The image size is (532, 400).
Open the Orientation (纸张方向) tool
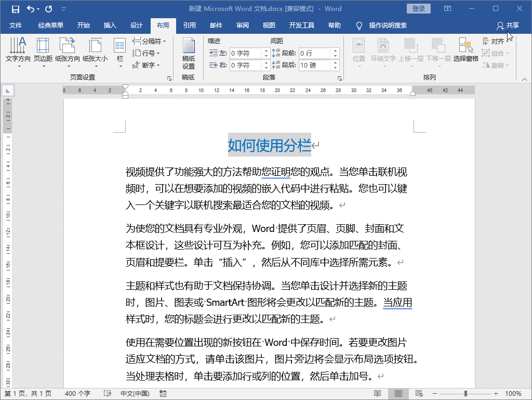coord(68,53)
